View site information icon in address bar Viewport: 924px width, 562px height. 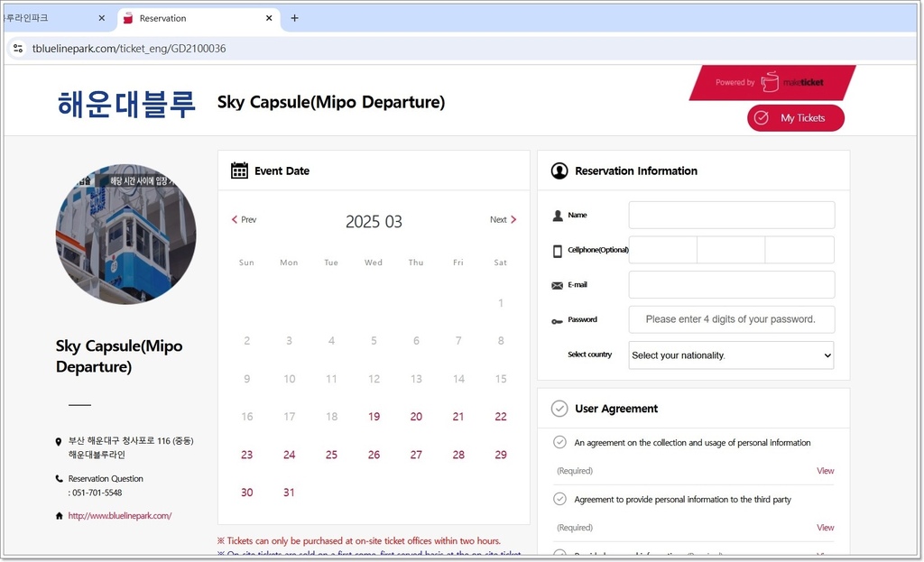(x=18, y=49)
